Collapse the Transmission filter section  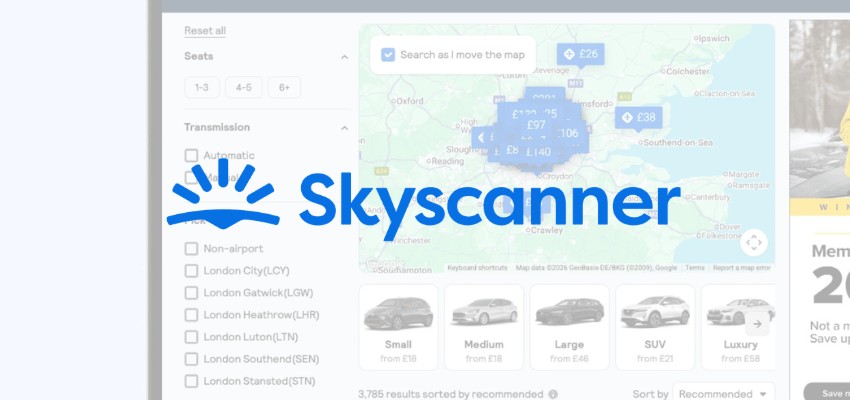click(344, 128)
